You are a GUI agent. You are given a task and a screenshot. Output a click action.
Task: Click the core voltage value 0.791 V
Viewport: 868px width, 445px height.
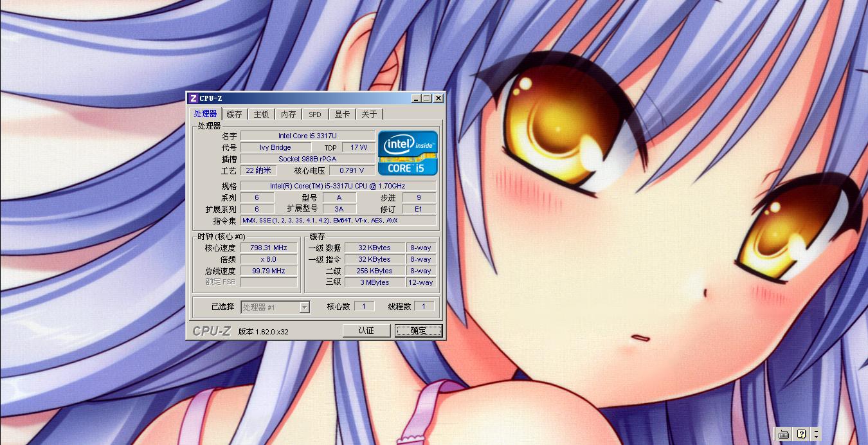[x=352, y=170]
